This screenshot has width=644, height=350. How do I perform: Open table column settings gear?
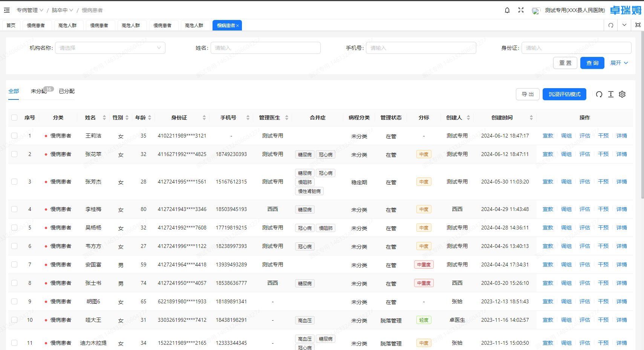622,94
